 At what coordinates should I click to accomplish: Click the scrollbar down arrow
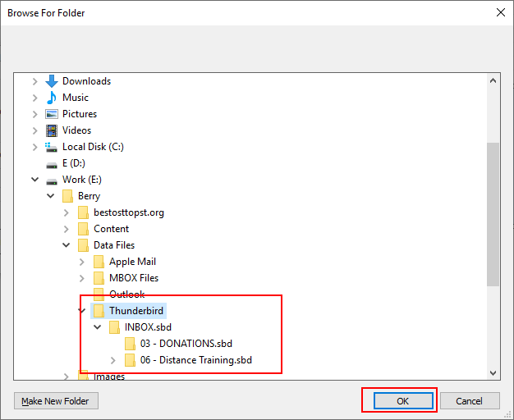pos(493,372)
